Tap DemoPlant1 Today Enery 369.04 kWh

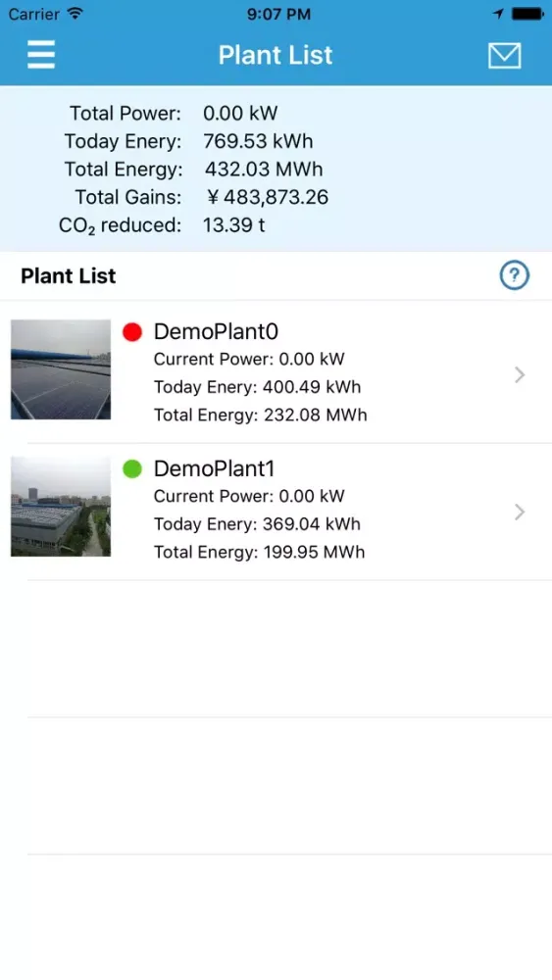pyautogui.click(x=257, y=523)
